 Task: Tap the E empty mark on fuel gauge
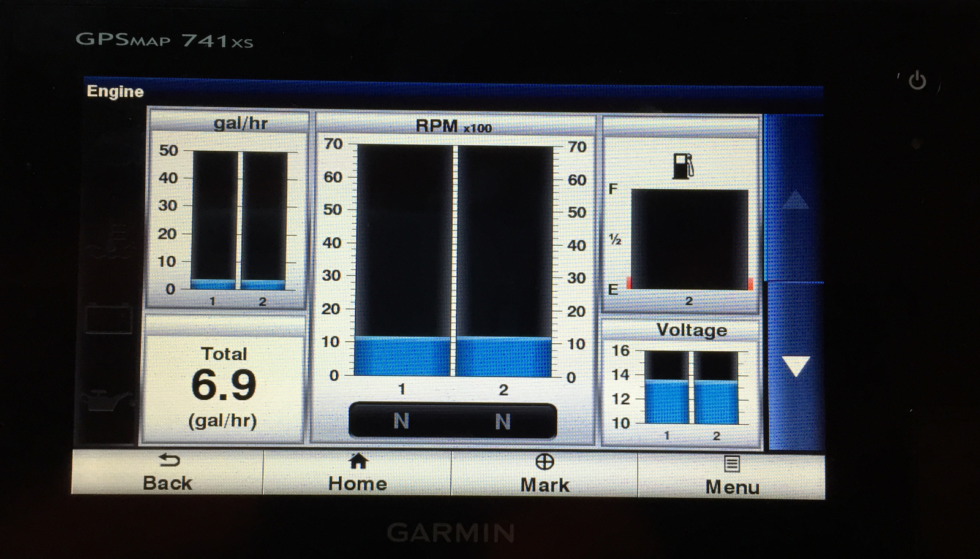click(612, 289)
